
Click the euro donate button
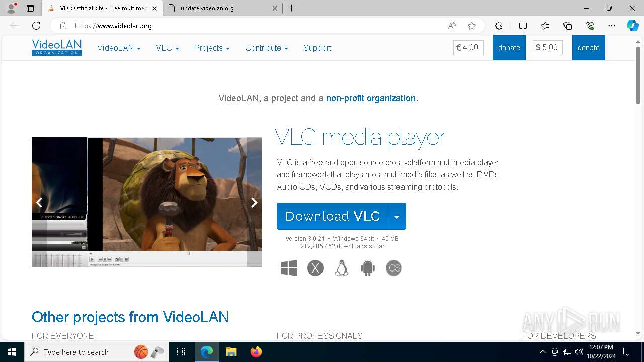click(x=509, y=48)
